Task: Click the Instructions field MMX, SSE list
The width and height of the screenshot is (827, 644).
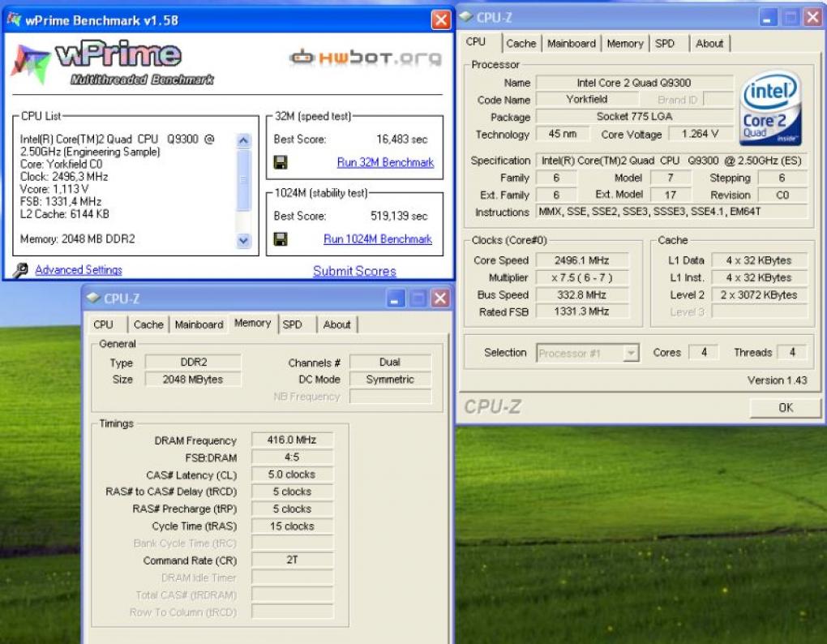Action: tap(672, 212)
